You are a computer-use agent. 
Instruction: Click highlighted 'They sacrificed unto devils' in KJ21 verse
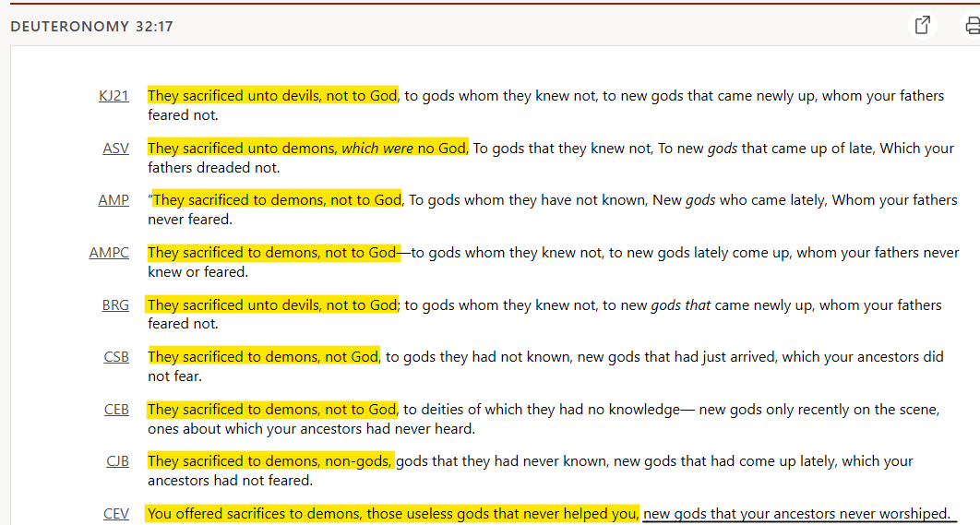click(233, 96)
